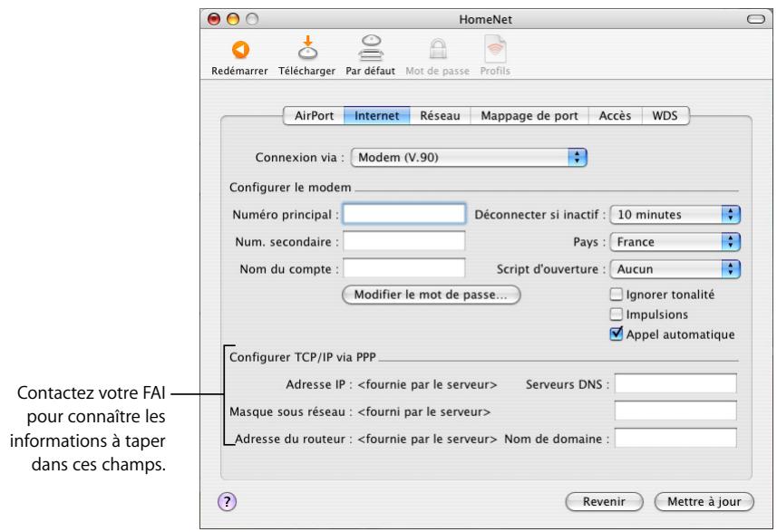Image resolution: width=777 pixels, height=532 pixels.
Task: Click the Par défaut toolbar icon
Action: coord(371,48)
